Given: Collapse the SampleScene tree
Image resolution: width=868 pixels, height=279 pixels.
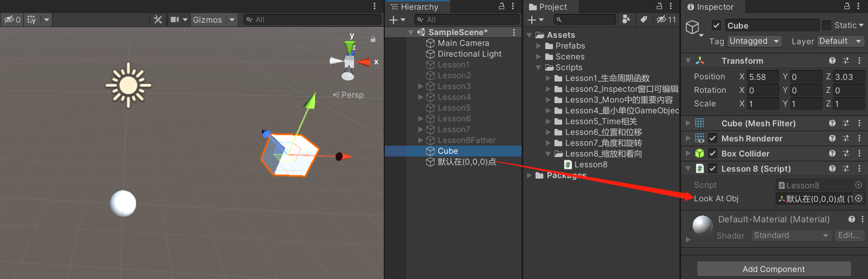Looking at the screenshot, I should pyautogui.click(x=411, y=32).
